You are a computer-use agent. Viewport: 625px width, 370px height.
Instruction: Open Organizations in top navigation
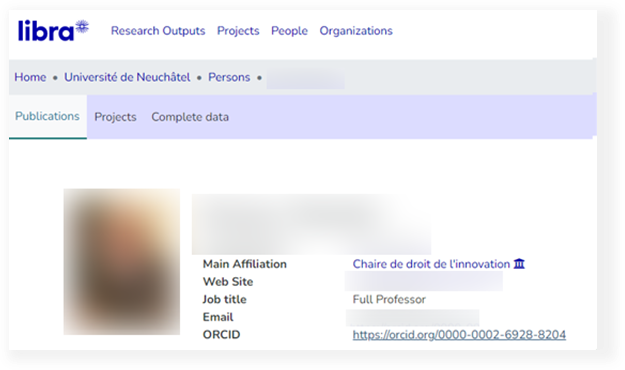(x=356, y=31)
